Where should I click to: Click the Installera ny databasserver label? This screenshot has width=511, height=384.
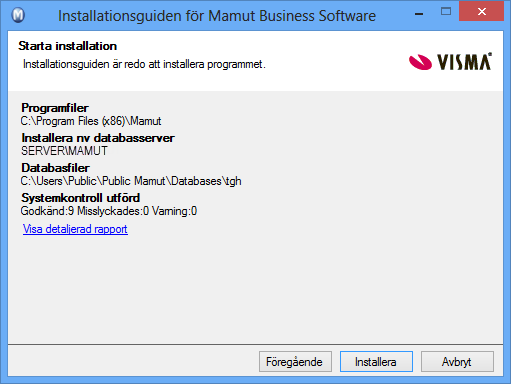coord(98,138)
